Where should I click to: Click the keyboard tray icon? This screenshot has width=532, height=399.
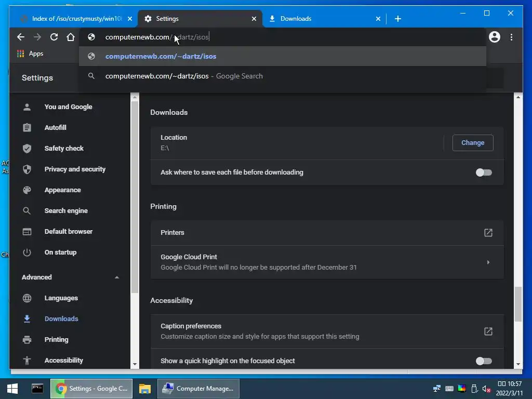coord(449,389)
